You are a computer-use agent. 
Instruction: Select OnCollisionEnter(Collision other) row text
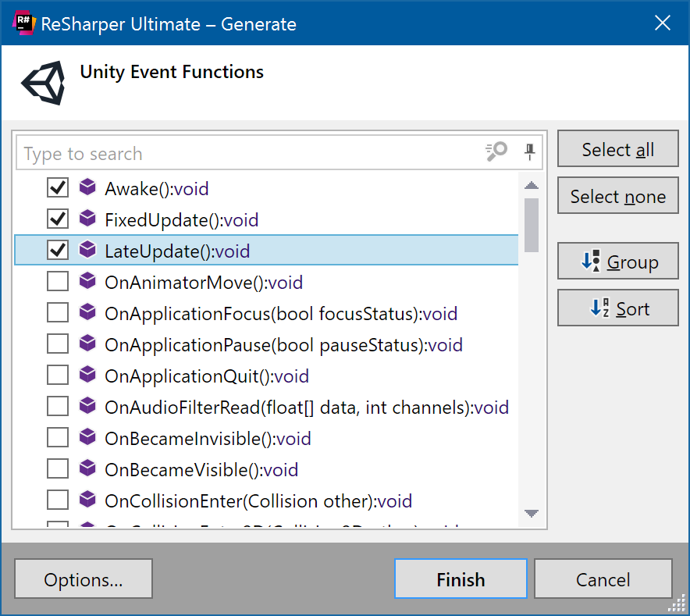258,501
